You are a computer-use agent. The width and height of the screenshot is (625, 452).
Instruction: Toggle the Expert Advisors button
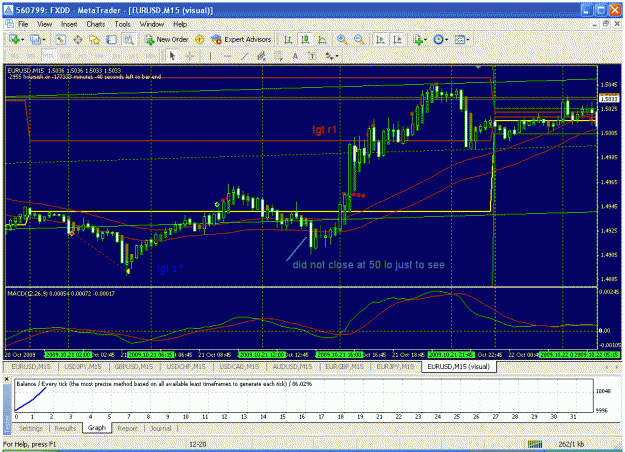[x=242, y=39]
